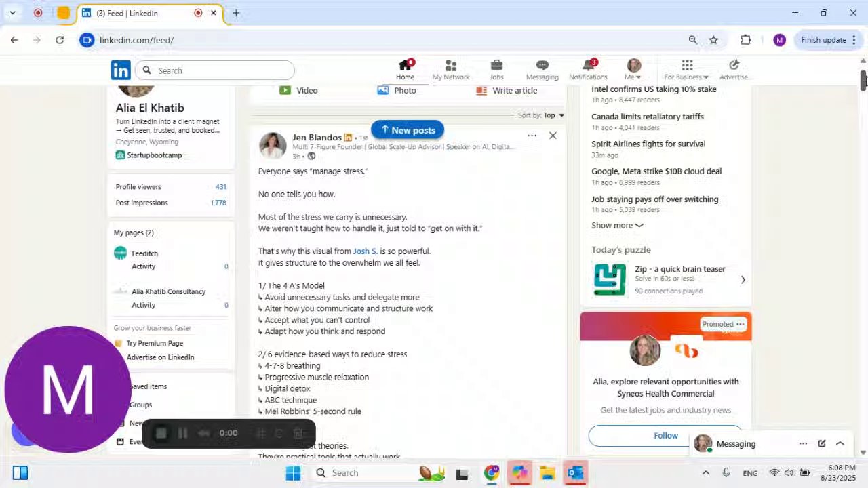
Task: Read Canada limits retaliatory tariffs news
Action: point(648,117)
